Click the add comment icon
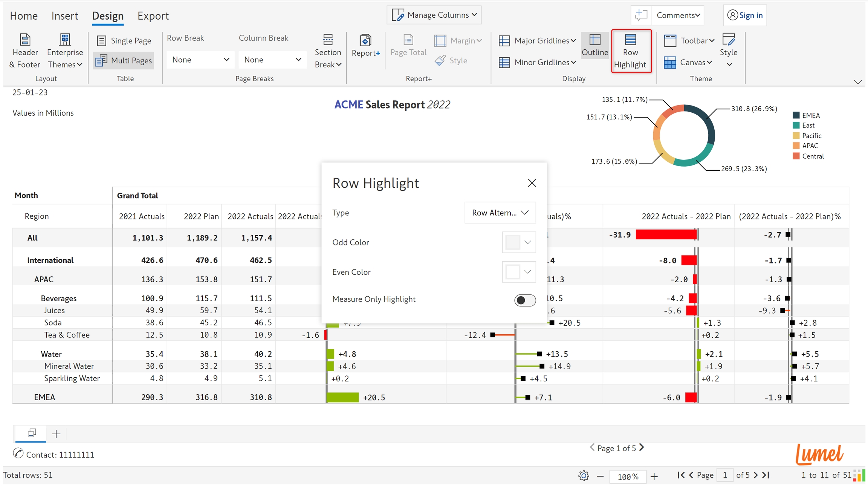 pos(641,15)
